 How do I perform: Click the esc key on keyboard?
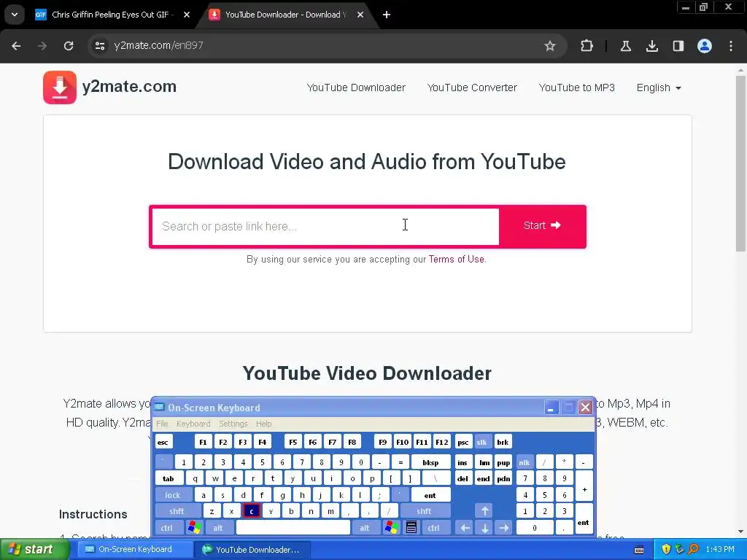(163, 443)
